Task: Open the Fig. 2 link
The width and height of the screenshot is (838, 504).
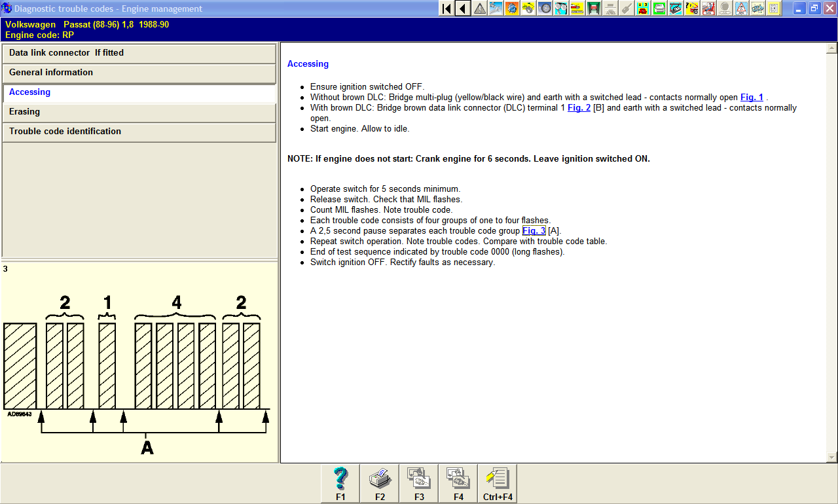Action: click(x=579, y=108)
